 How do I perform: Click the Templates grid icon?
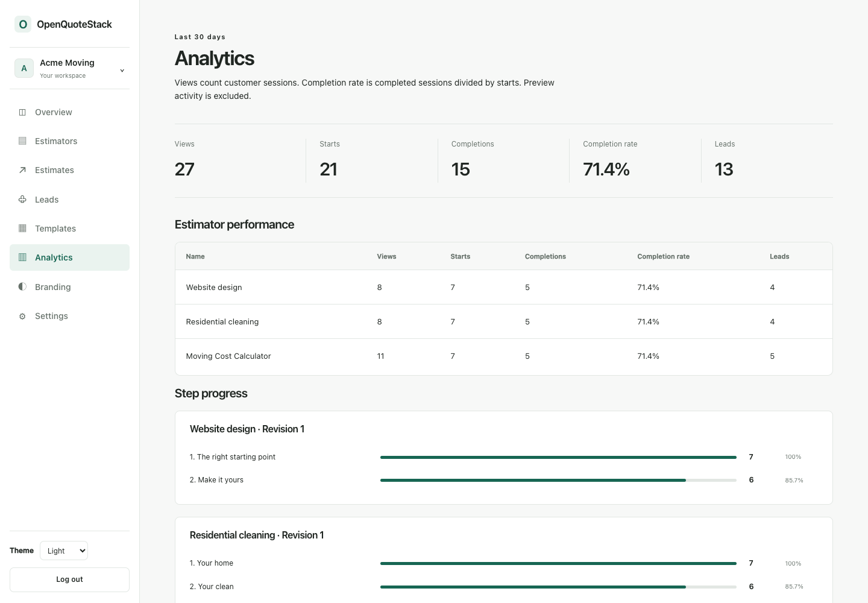click(x=22, y=229)
